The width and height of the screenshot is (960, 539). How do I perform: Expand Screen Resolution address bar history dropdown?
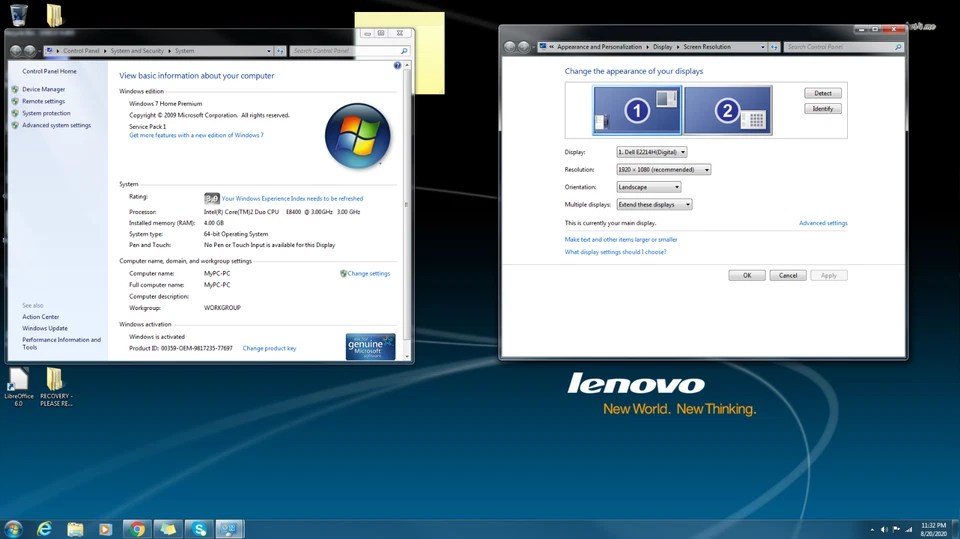tap(763, 47)
